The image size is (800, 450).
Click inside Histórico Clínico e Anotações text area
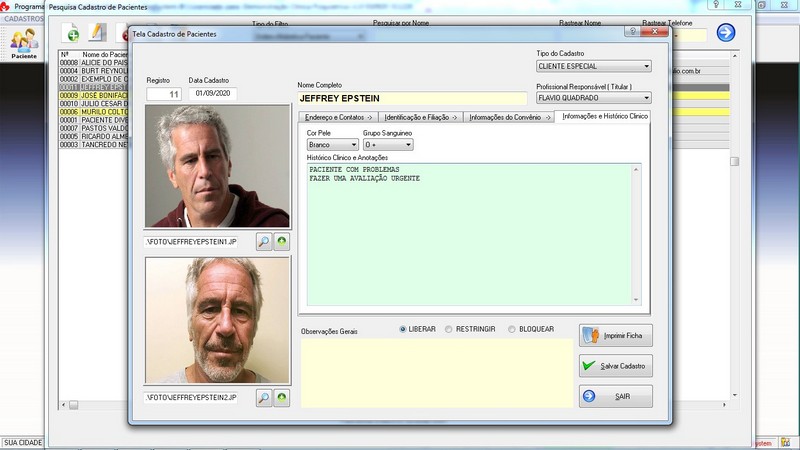pos(469,235)
